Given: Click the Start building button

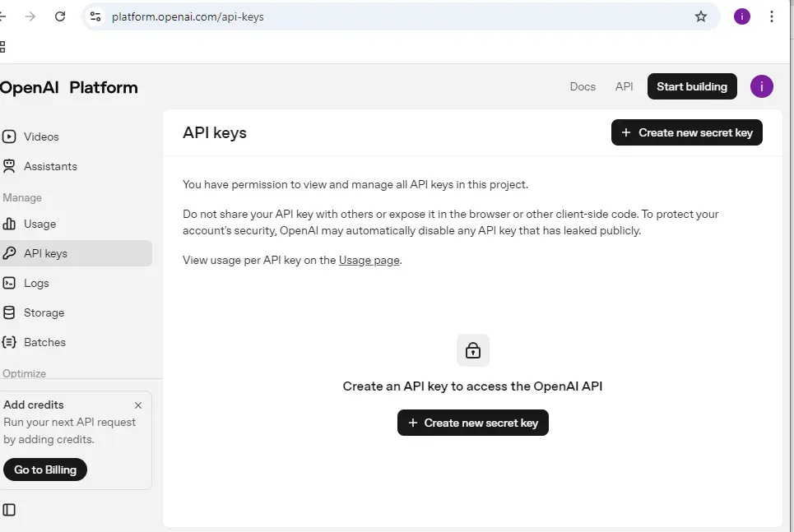Looking at the screenshot, I should [x=692, y=86].
